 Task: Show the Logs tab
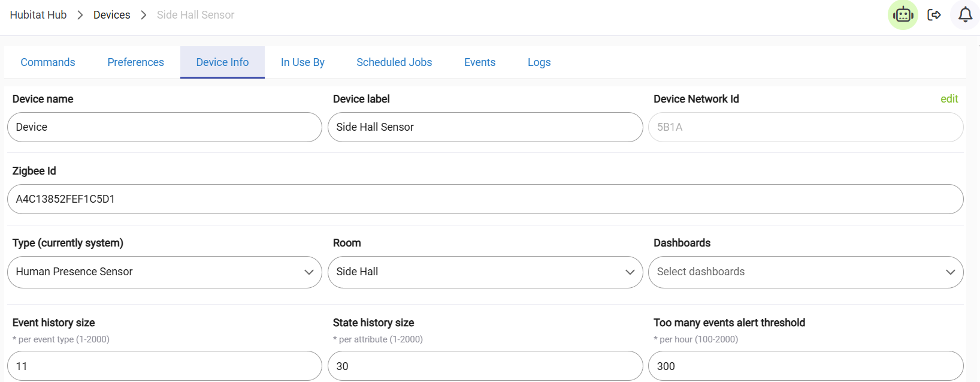539,62
